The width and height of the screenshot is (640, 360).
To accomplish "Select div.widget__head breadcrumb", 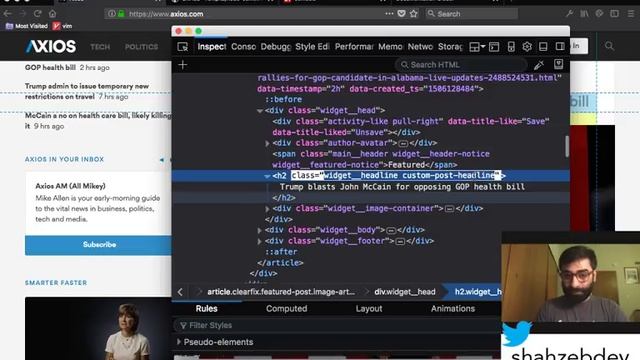I will tap(405, 292).
